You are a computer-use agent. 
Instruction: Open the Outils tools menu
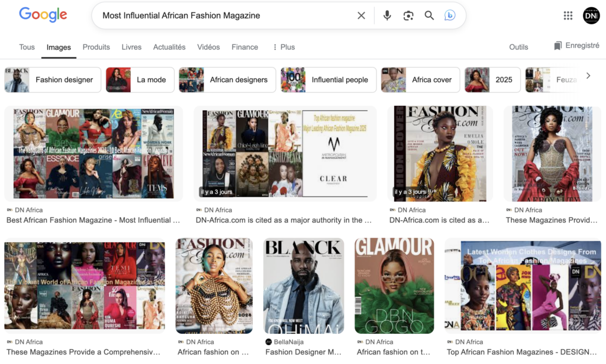518,47
